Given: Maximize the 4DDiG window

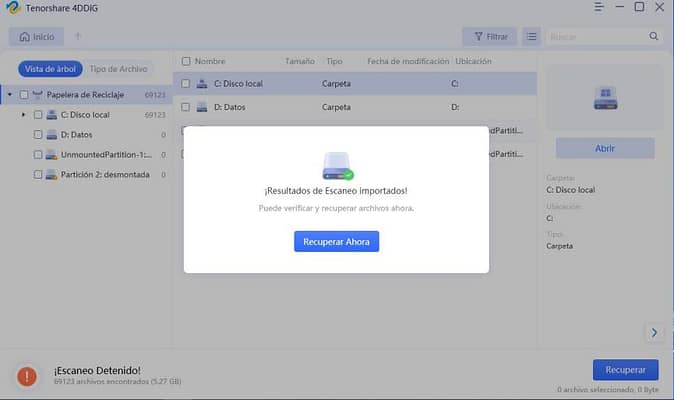Looking at the screenshot, I should click(639, 7).
